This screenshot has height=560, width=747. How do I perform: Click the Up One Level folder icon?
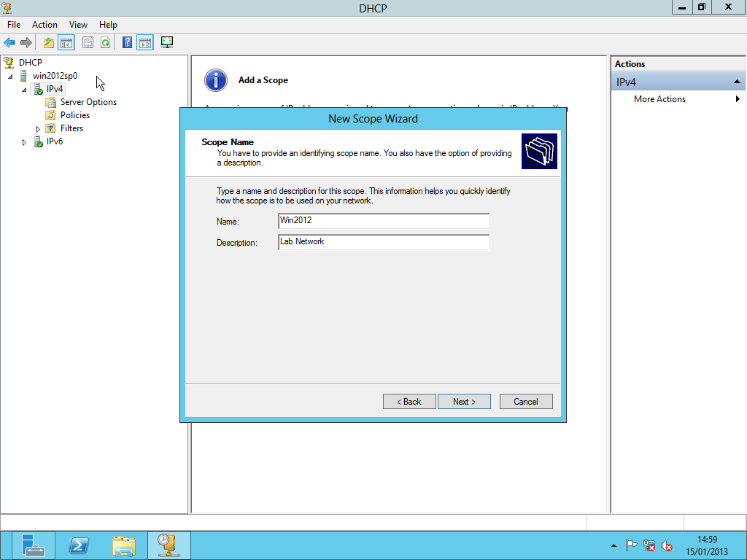tap(49, 43)
